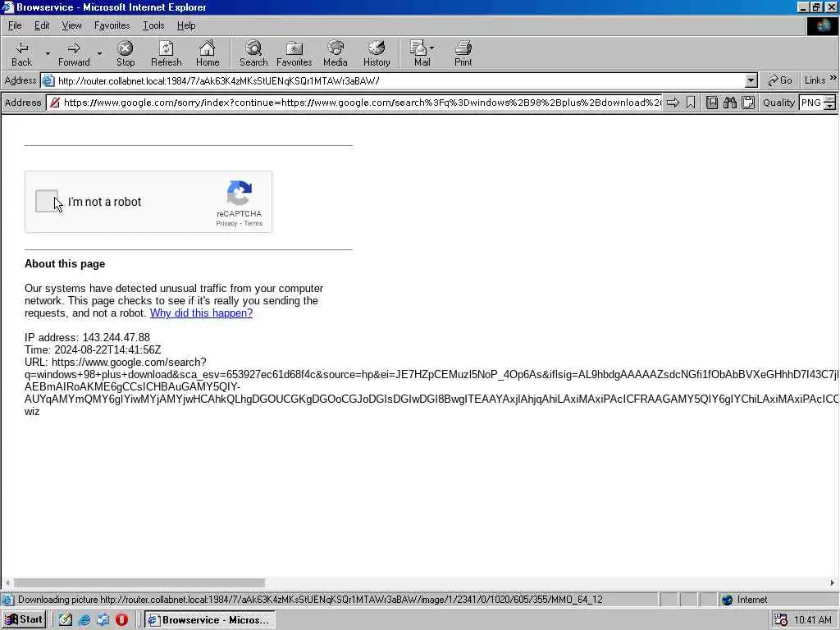The image size is (840, 630).
Task: Expand the IE address bar dropdown
Action: [751, 80]
